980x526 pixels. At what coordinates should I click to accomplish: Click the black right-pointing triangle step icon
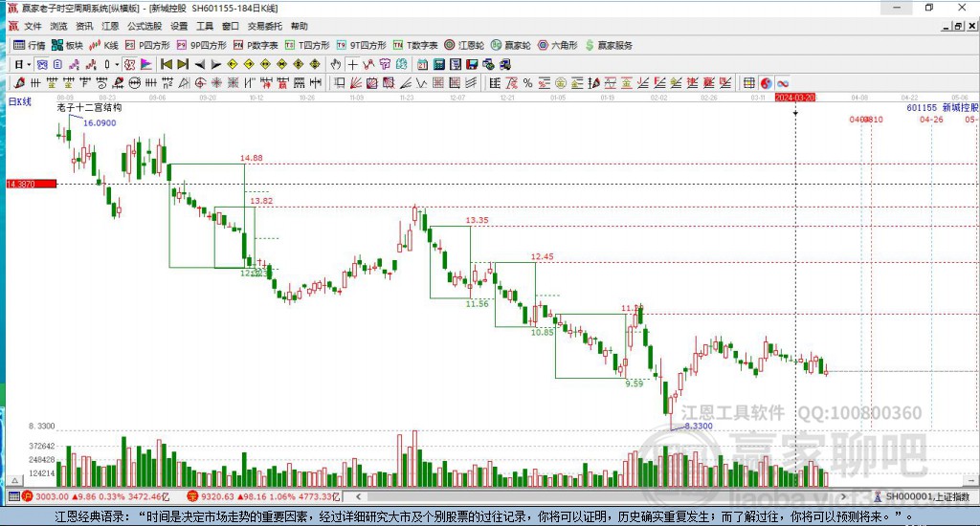click(215, 64)
